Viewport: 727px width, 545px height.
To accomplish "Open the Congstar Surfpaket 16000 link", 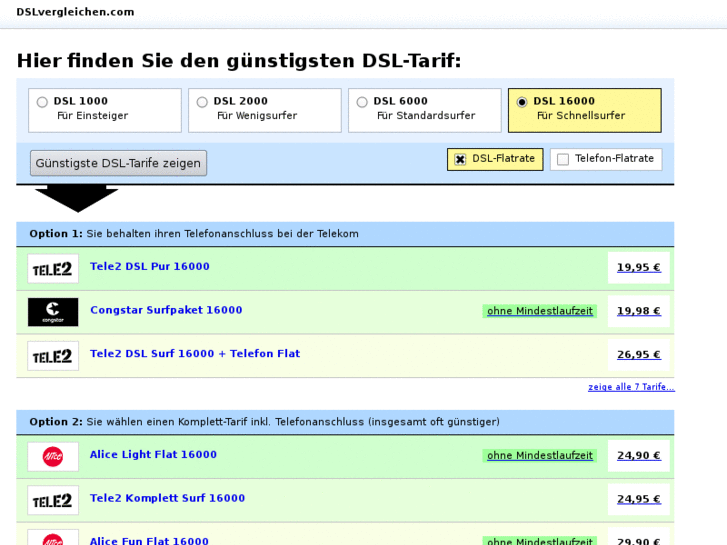I will tap(166, 310).
